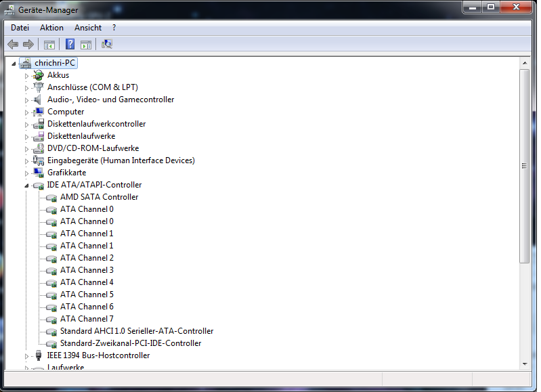Screen dimensions: 541x392
Task: Minimize the Geräte-Manager window
Action: 473,7
